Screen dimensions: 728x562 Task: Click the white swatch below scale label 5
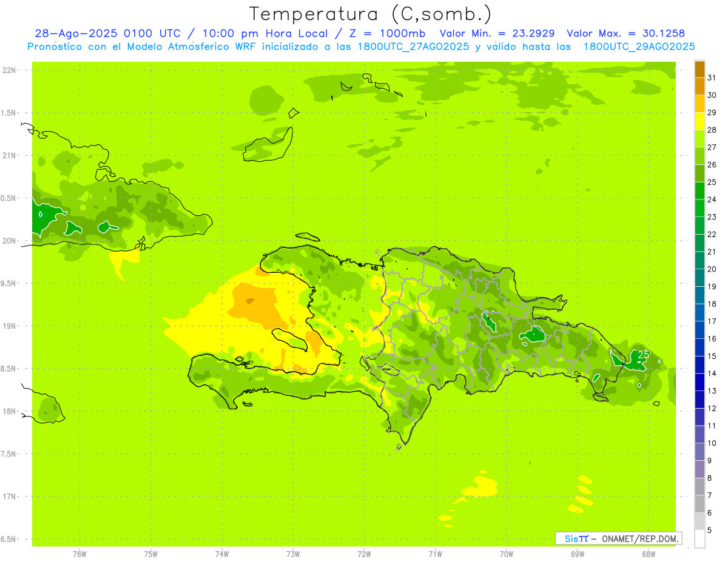(x=699, y=539)
